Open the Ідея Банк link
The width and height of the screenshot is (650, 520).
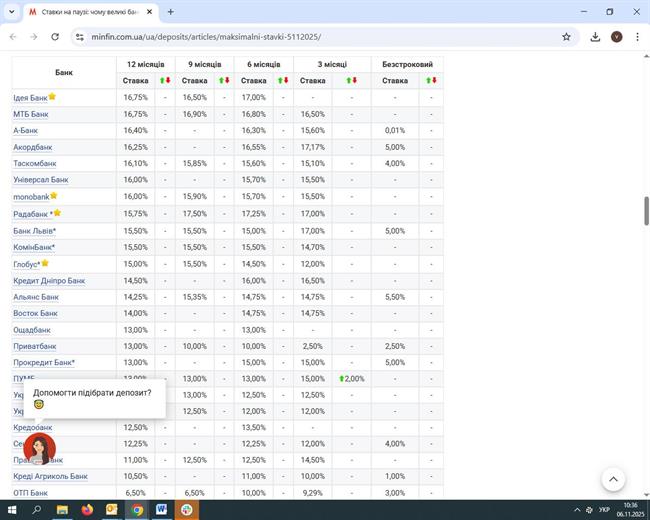click(x=30, y=98)
